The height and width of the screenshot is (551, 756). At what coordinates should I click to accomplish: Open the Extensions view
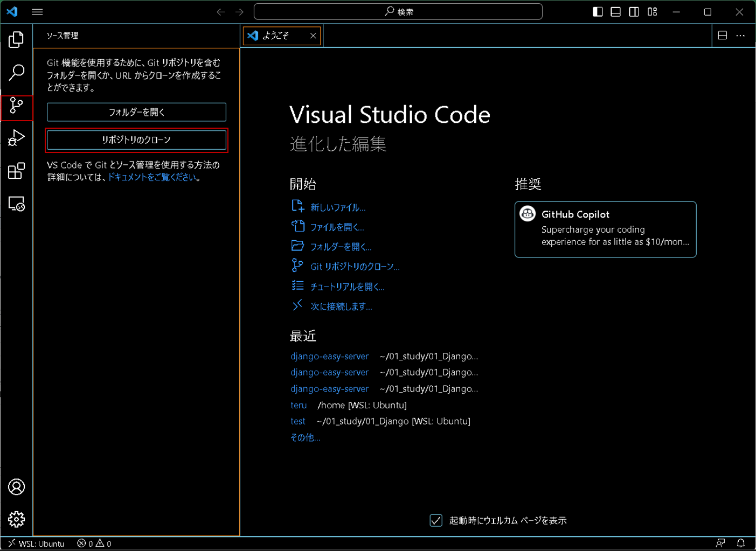16,171
